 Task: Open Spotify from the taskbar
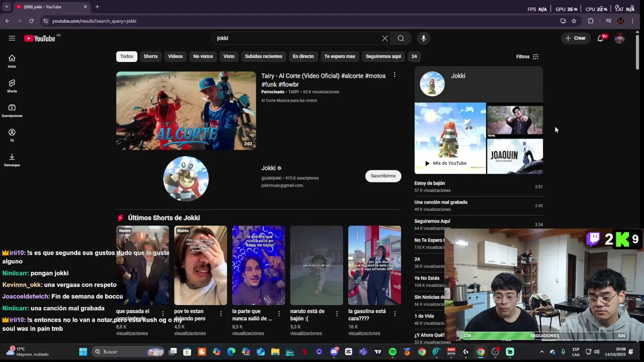coord(392,352)
